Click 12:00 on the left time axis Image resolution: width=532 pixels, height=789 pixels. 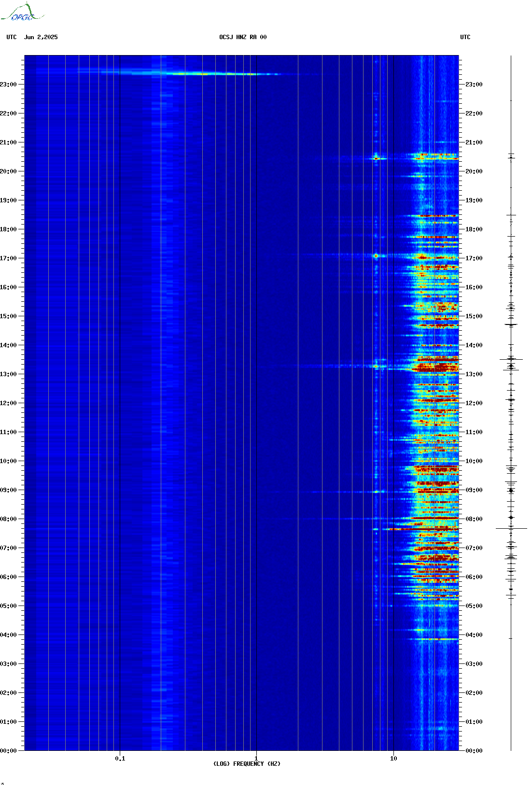(8, 403)
